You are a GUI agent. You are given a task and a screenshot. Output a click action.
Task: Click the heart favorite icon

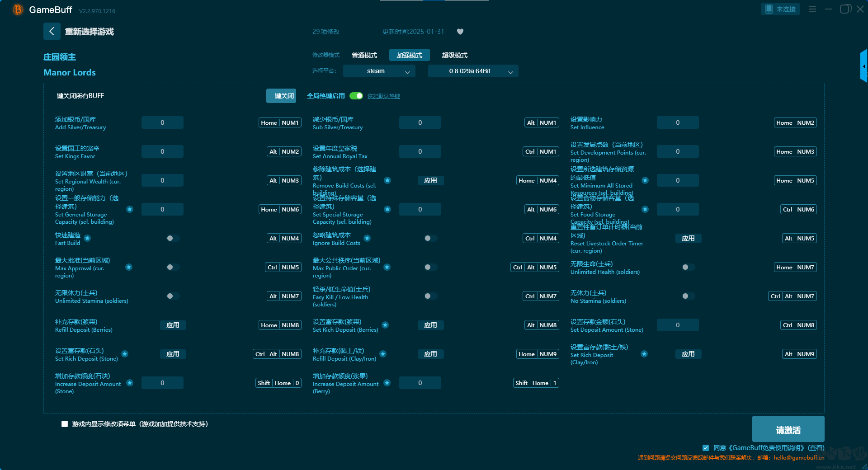(460, 32)
